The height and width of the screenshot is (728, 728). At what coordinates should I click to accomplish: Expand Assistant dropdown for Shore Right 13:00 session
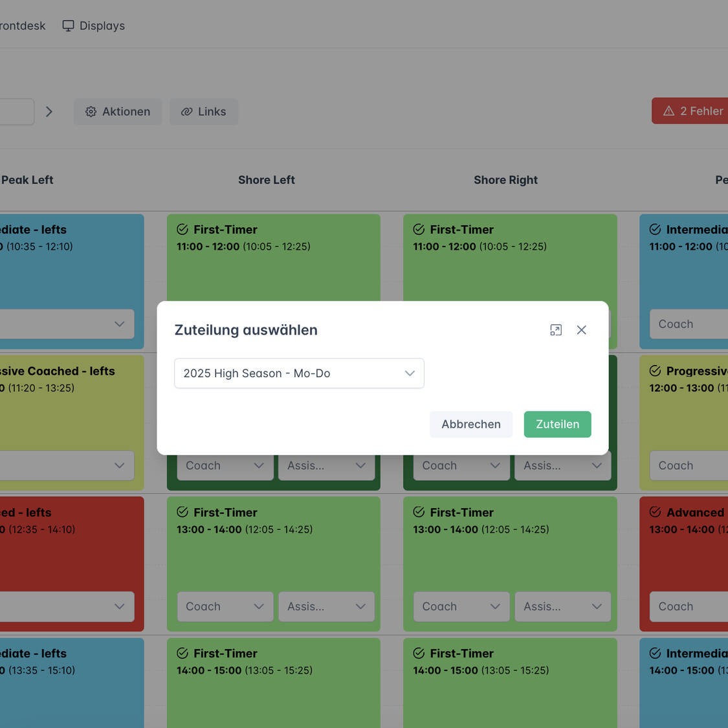[562, 607]
